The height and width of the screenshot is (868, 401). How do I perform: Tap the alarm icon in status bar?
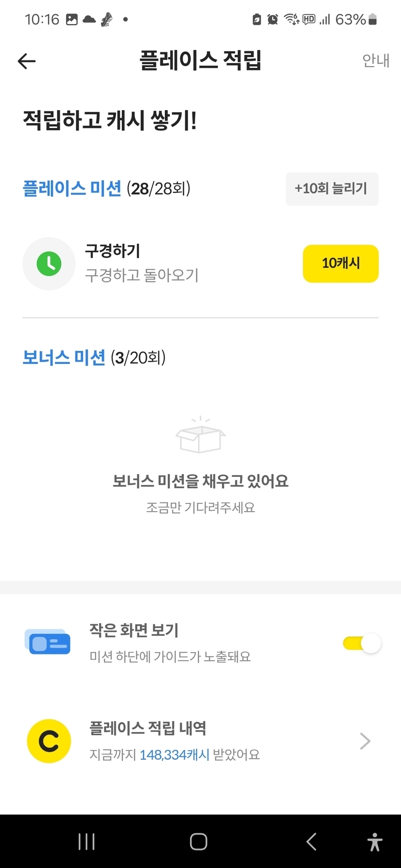(273, 19)
